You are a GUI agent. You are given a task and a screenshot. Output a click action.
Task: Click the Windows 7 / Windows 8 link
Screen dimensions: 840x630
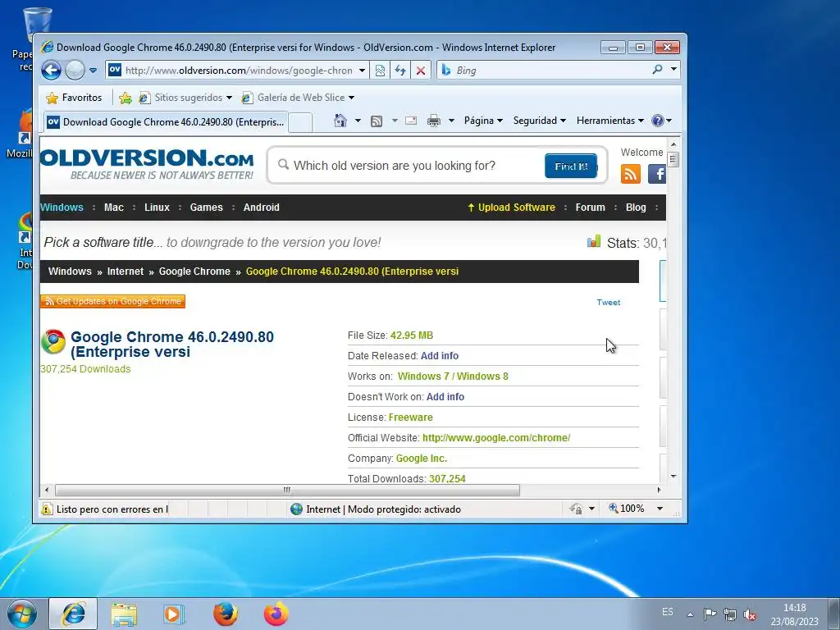click(x=453, y=377)
